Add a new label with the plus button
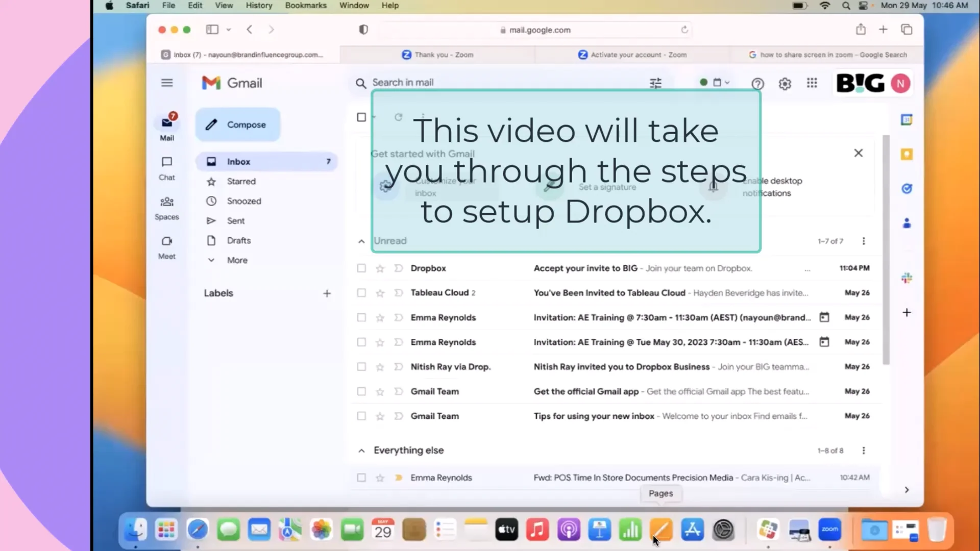This screenshot has width=980, height=551. 327,293
